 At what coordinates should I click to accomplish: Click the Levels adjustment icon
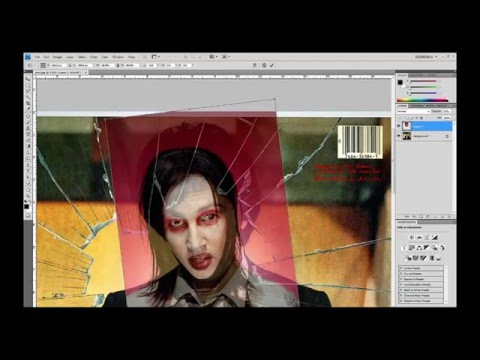[419, 237]
